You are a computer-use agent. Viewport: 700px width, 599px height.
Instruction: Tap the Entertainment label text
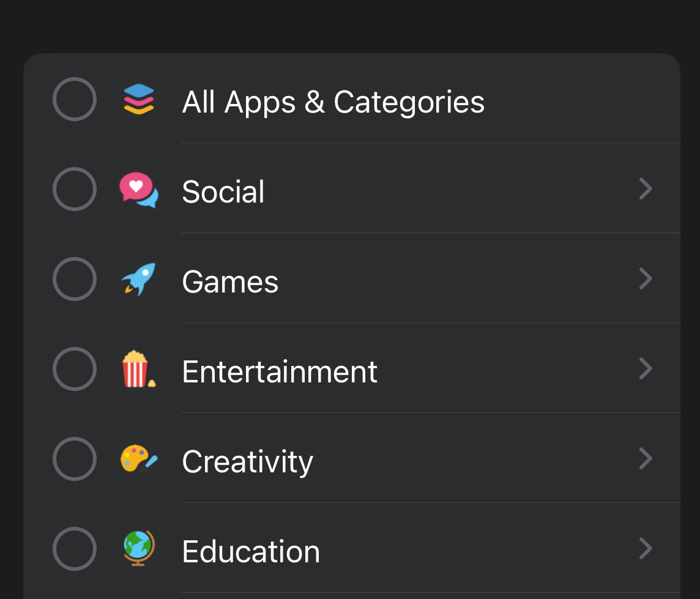280,371
